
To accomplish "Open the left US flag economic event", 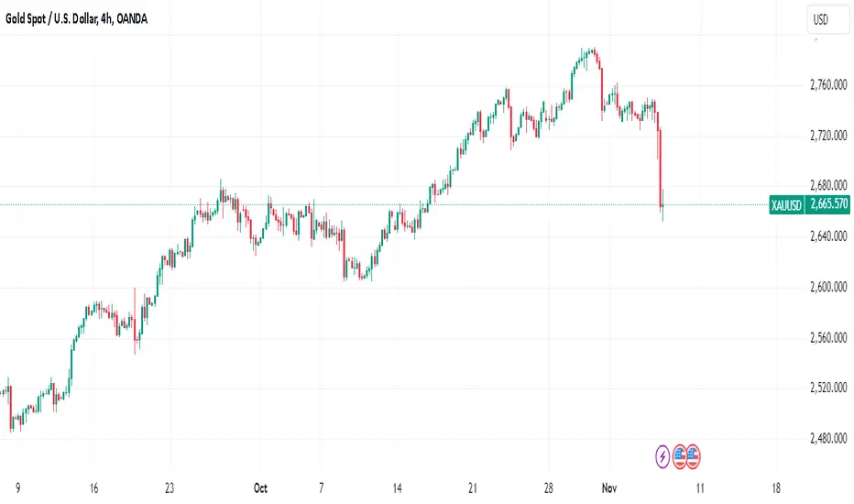I will tap(679, 456).
